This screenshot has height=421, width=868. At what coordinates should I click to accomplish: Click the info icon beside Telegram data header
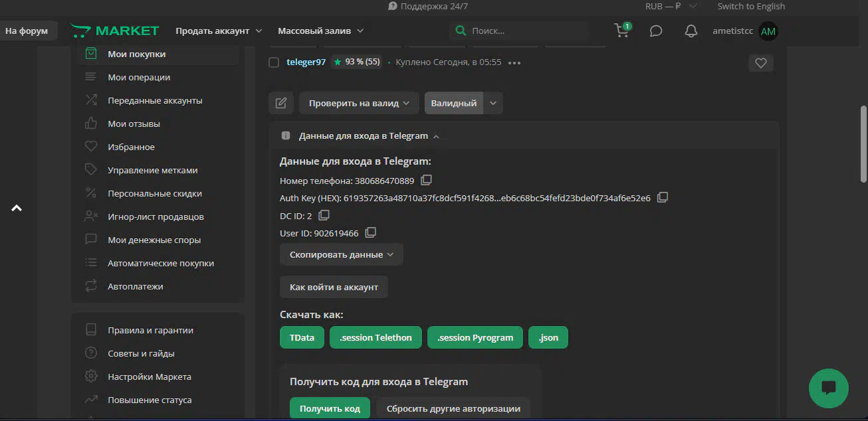[286, 135]
